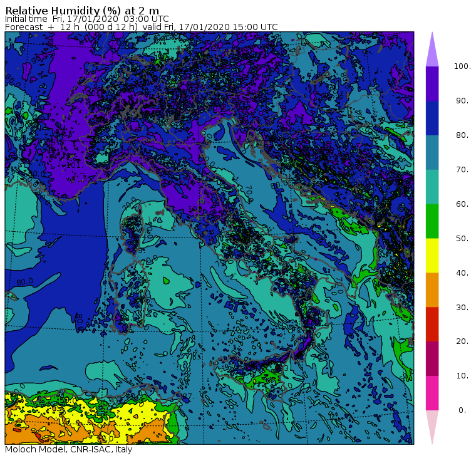Click the "80.0" contour label on the map
Image resolution: width=476 pixels, height=458 pixels.
point(24,282)
